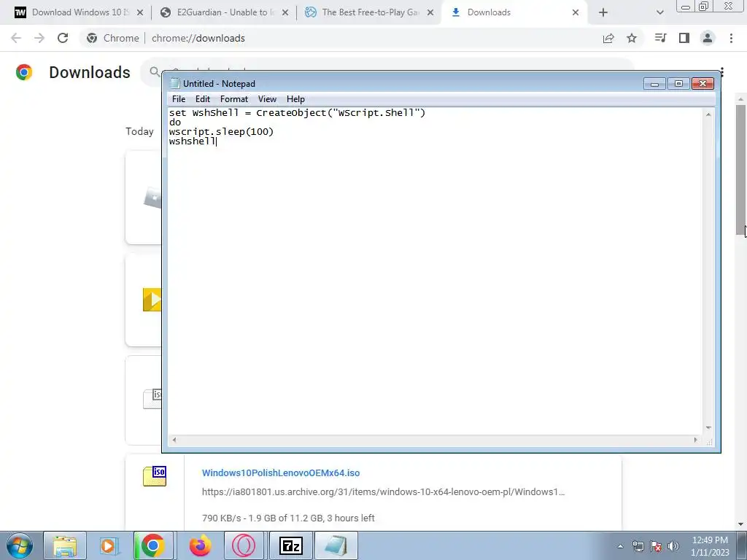
Task: Minimize the Notepad window
Action: (x=654, y=84)
